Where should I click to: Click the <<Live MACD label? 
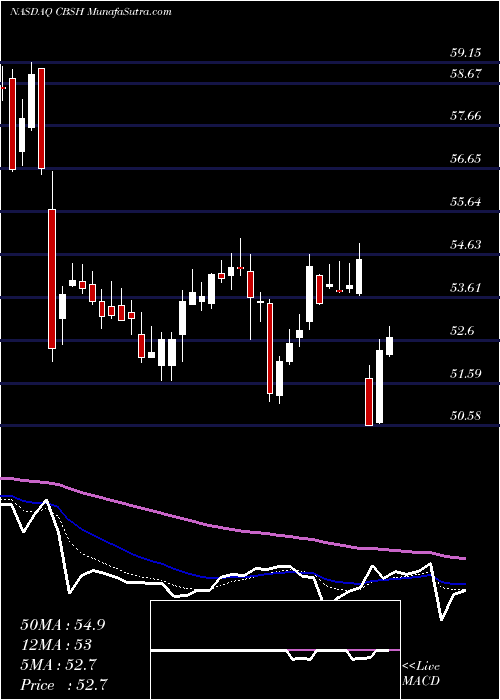point(421,674)
